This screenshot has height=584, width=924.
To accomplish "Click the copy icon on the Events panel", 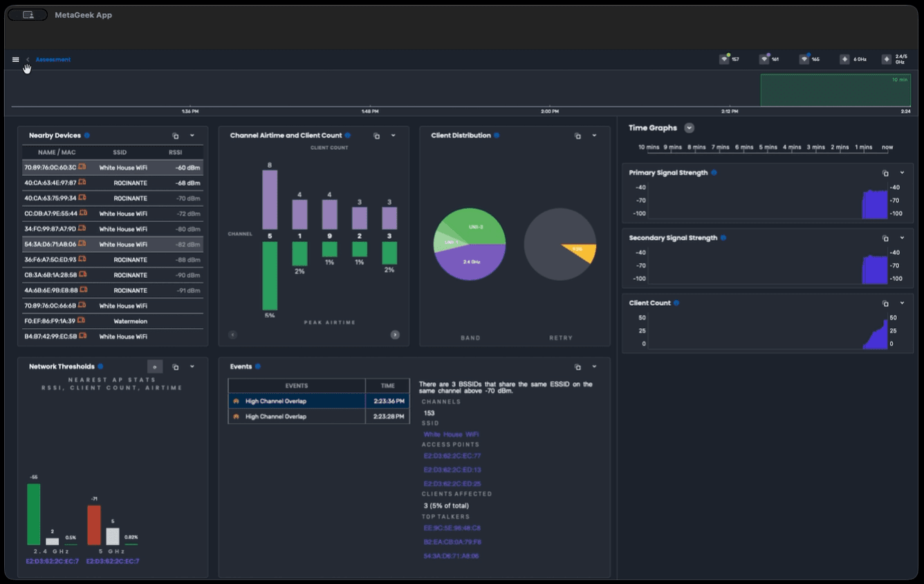I will (x=577, y=366).
